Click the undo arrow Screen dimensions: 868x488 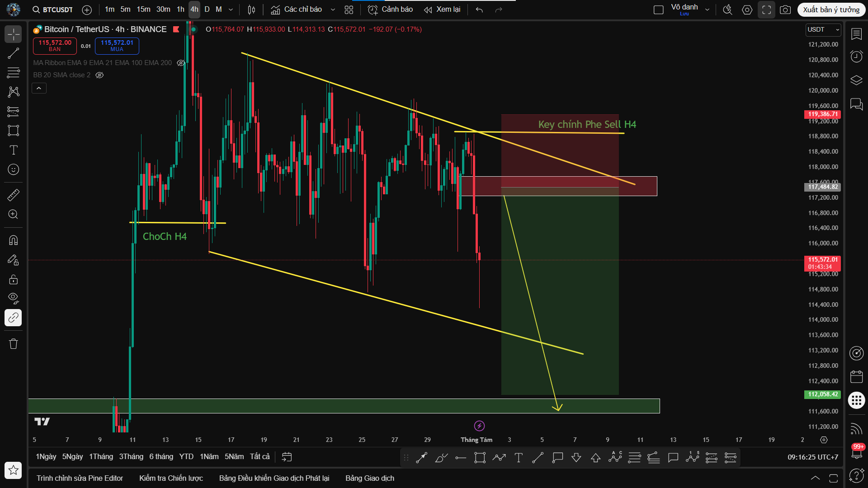479,9
